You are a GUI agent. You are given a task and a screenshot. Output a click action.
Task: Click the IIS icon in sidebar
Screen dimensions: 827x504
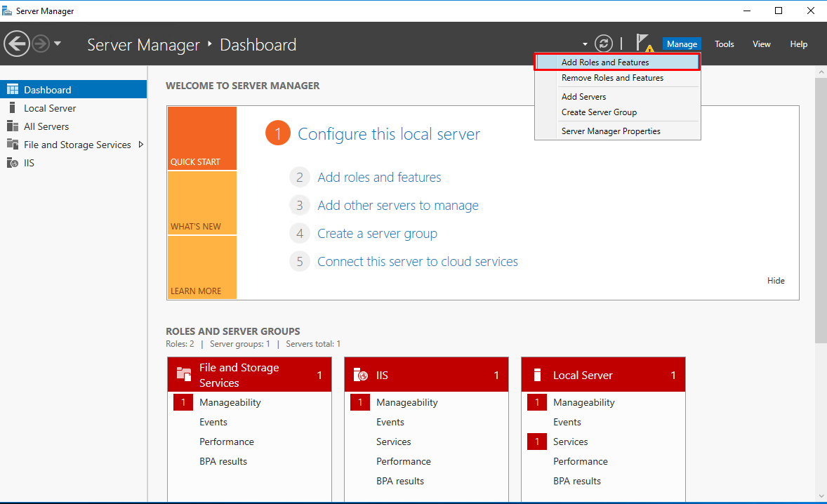(12, 163)
